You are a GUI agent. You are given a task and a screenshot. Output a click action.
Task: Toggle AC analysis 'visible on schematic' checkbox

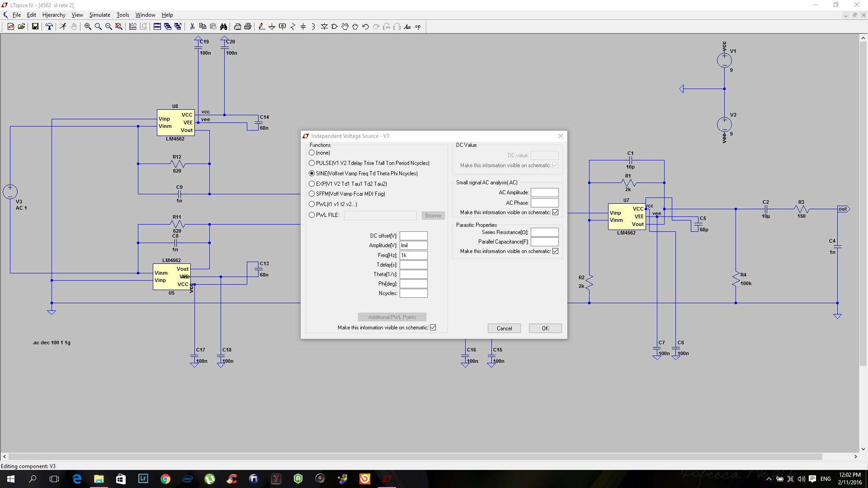(555, 212)
